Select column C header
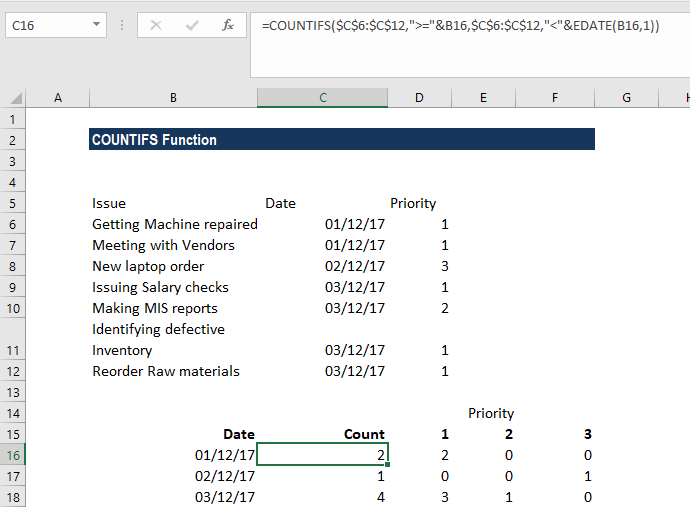Screen dimensions: 690x507 point(323,98)
